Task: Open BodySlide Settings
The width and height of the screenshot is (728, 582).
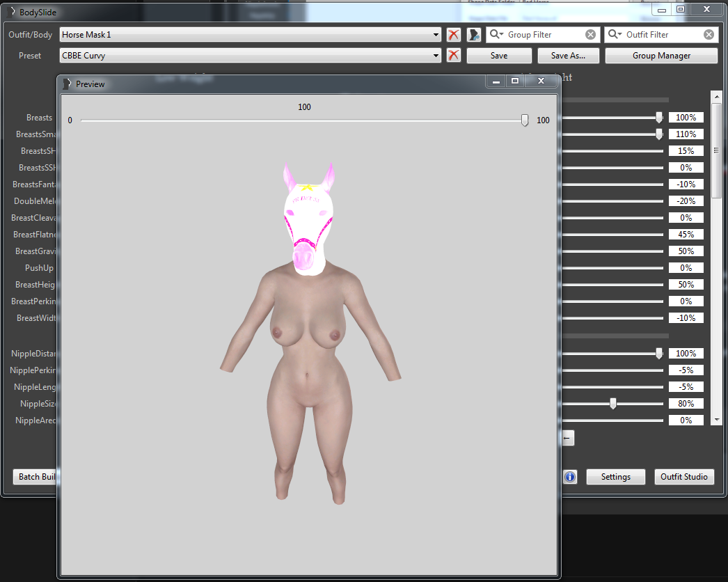Action: point(616,477)
